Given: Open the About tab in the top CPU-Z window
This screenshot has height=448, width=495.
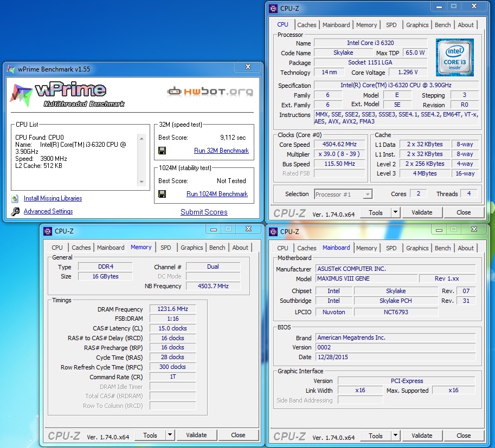Looking at the screenshot, I should pyautogui.click(x=466, y=25).
